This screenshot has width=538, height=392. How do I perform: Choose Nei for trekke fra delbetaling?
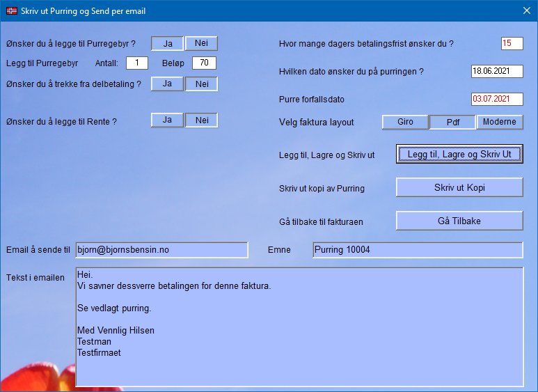point(201,84)
